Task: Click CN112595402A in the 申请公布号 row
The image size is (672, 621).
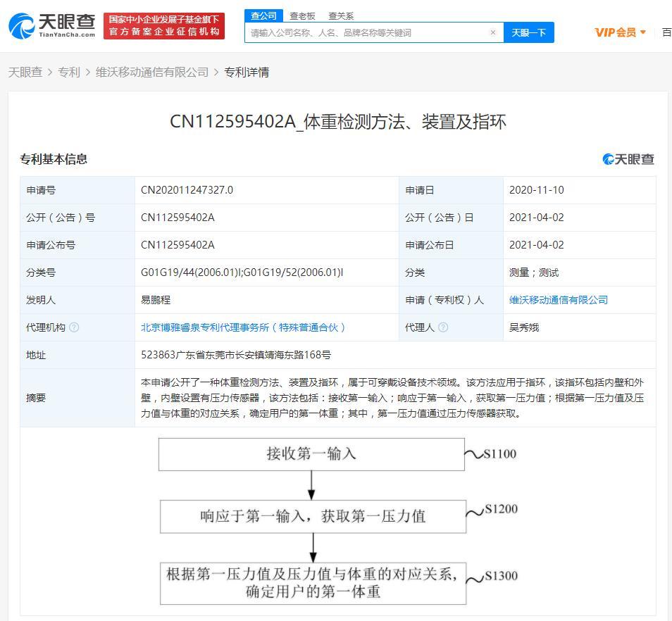Action: [178, 245]
